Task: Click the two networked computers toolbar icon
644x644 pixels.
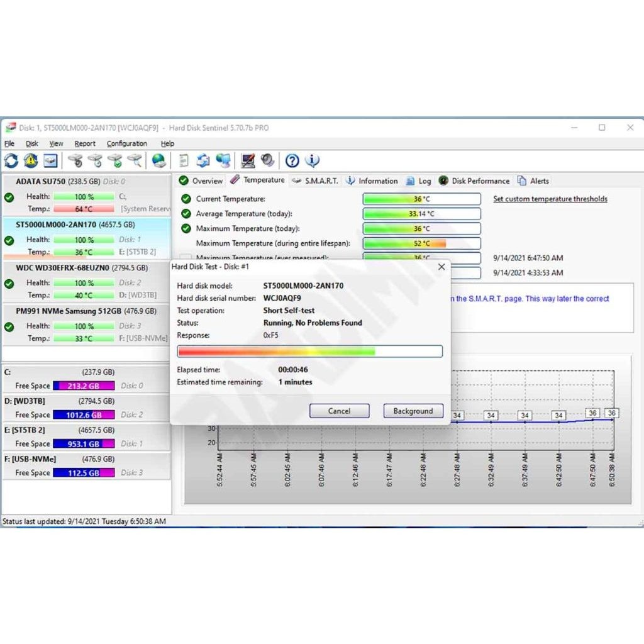Action: click(x=223, y=161)
